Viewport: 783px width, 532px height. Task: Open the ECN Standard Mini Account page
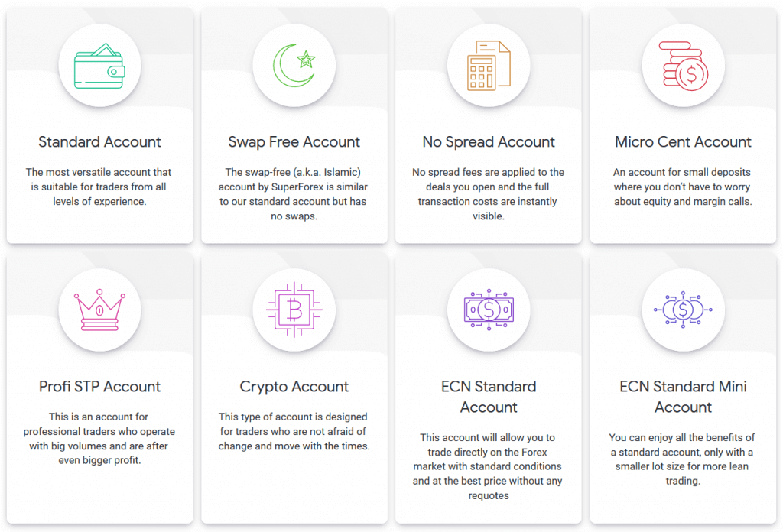click(x=683, y=397)
